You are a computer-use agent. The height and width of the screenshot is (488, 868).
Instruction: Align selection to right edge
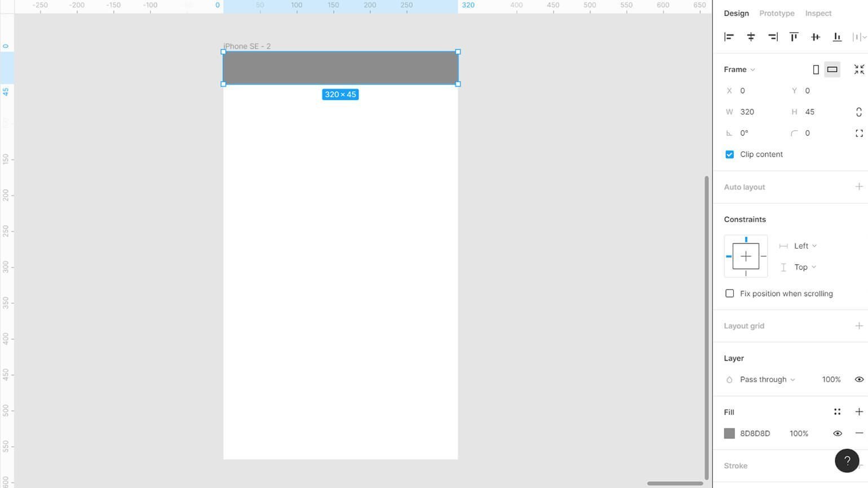pyautogui.click(x=773, y=37)
